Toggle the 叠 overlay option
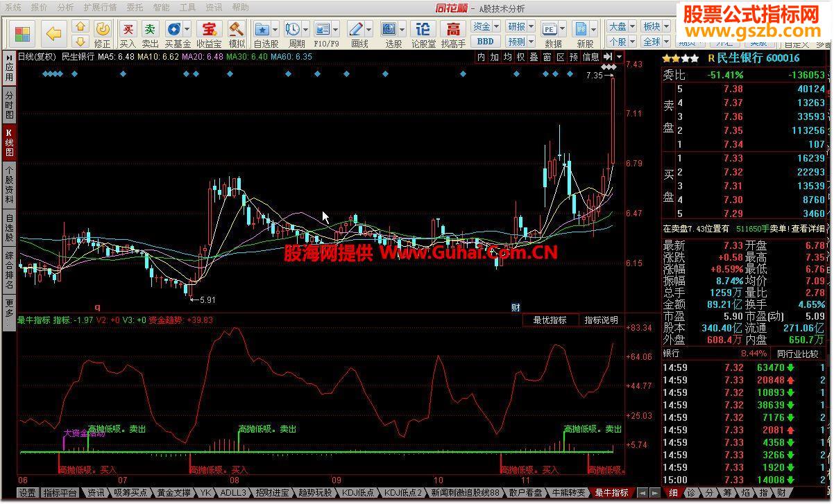Viewport: 834px width, 504px height. click(x=534, y=57)
